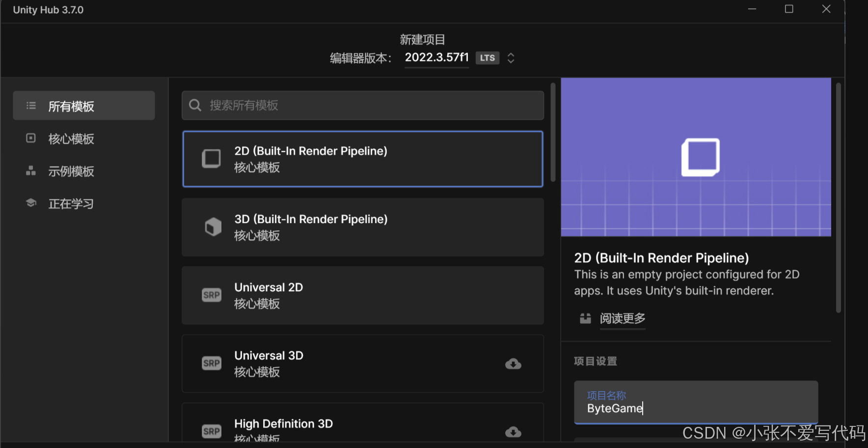Viewport: 868px width, 448px height.
Task: Select the 所有模板 sidebar category
Action: [84, 106]
